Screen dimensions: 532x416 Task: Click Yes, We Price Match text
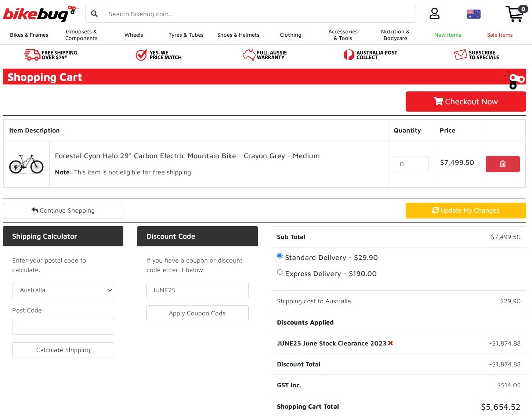[x=166, y=55]
